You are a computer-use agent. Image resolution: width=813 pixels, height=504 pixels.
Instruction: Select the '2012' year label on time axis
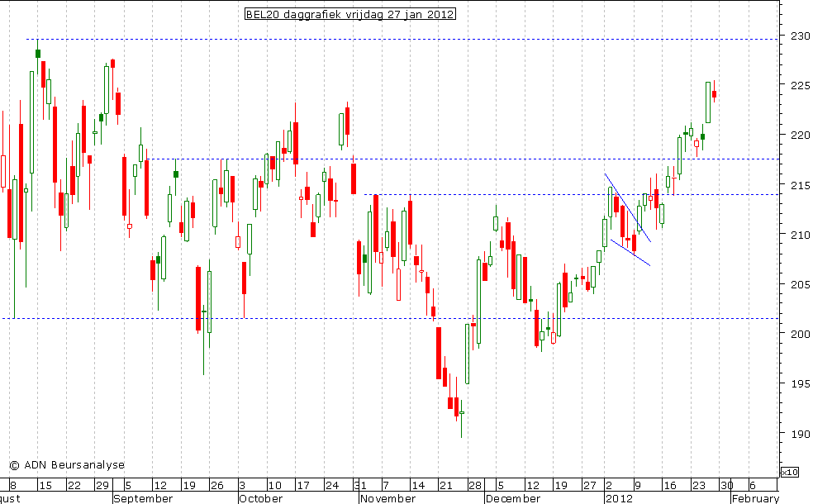click(619, 499)
